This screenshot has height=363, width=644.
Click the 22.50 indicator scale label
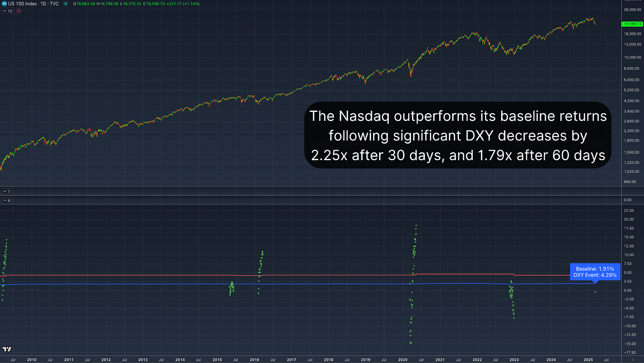click(628, 211)
